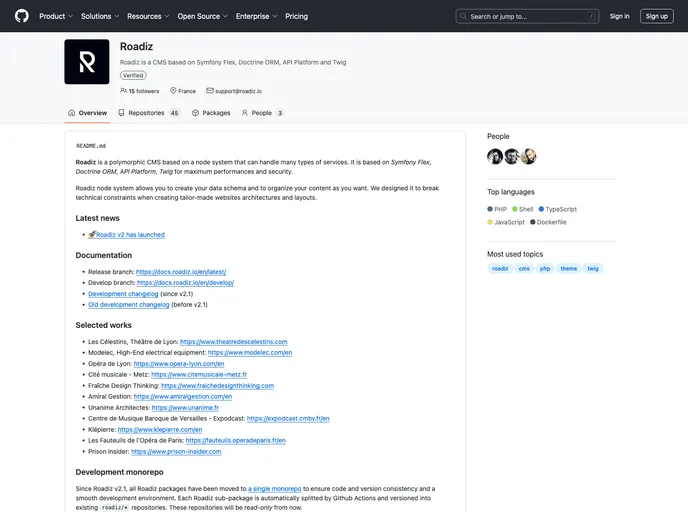Viewport: 688px width, 512px height.
Task: Click the Verified badge
Action: [x=133, y=75]
